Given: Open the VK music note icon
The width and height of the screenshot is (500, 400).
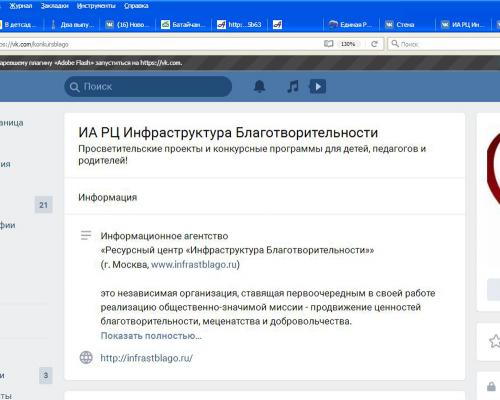Looking at the screenshot, I should click(293, 86).
